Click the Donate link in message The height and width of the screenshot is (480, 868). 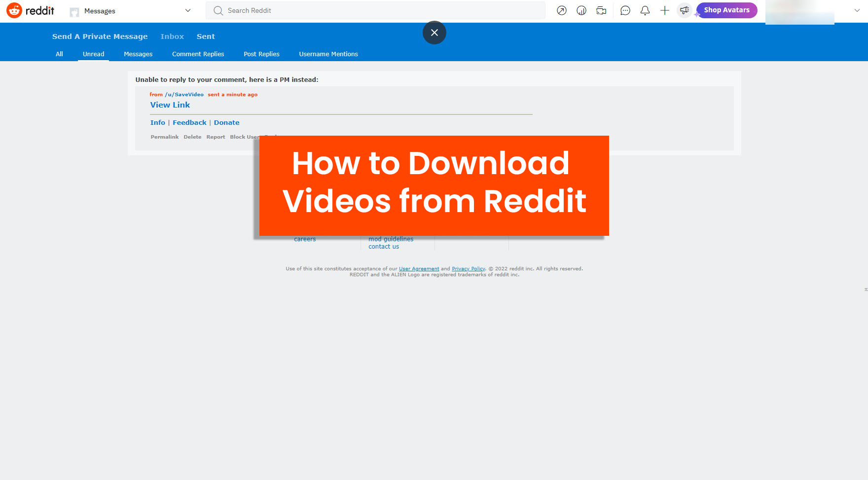(x=226, y=123)
